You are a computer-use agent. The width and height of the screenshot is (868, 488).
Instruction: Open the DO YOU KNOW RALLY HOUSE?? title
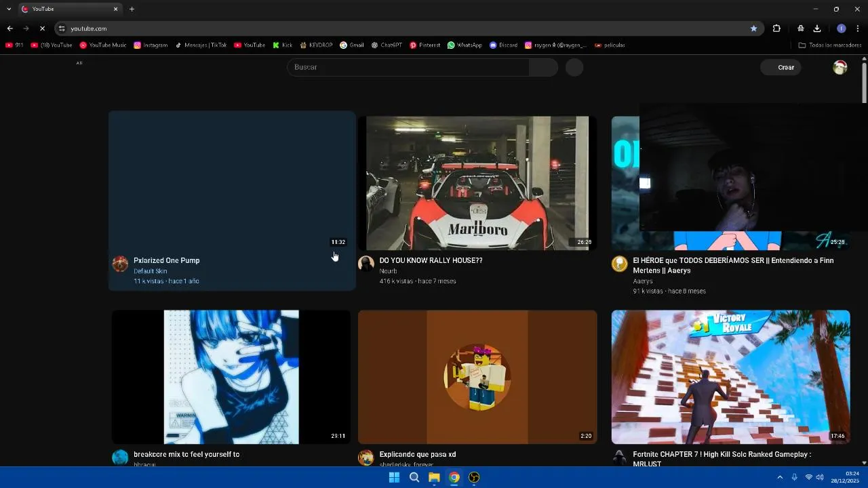431,260
